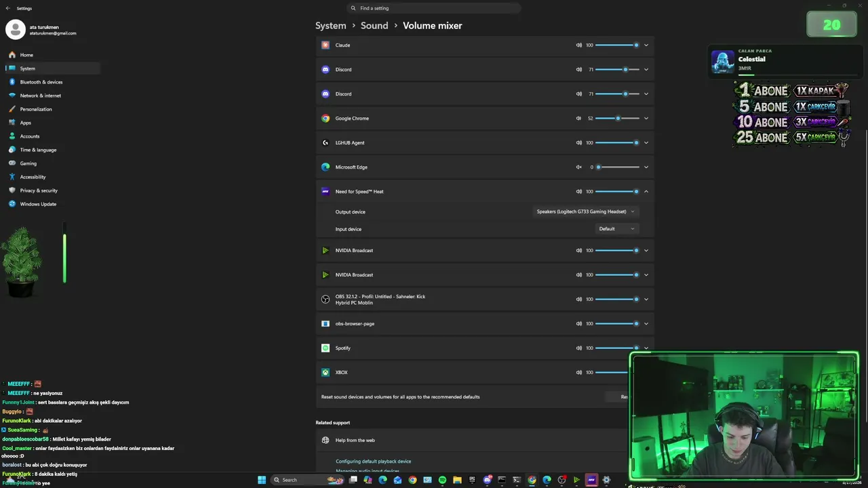Mute the OBS 32.1.2 app volume

click(x=579, y=300)
